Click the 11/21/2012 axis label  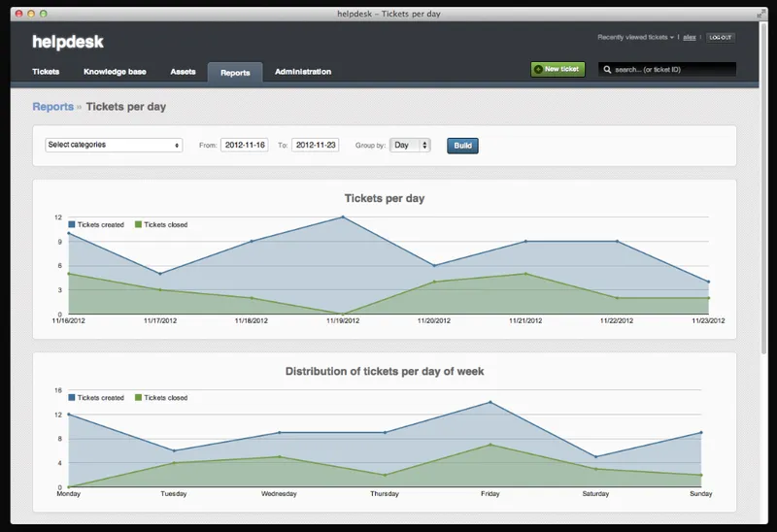point(525,321)
